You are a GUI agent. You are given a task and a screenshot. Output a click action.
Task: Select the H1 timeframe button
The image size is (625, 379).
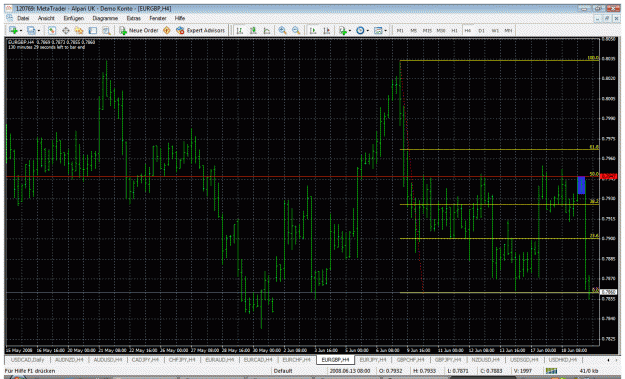454,30
